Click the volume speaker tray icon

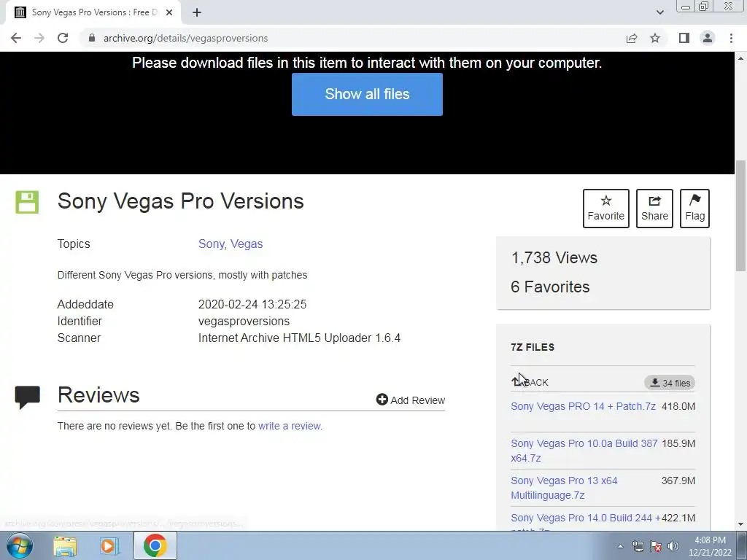coord(673,546)
